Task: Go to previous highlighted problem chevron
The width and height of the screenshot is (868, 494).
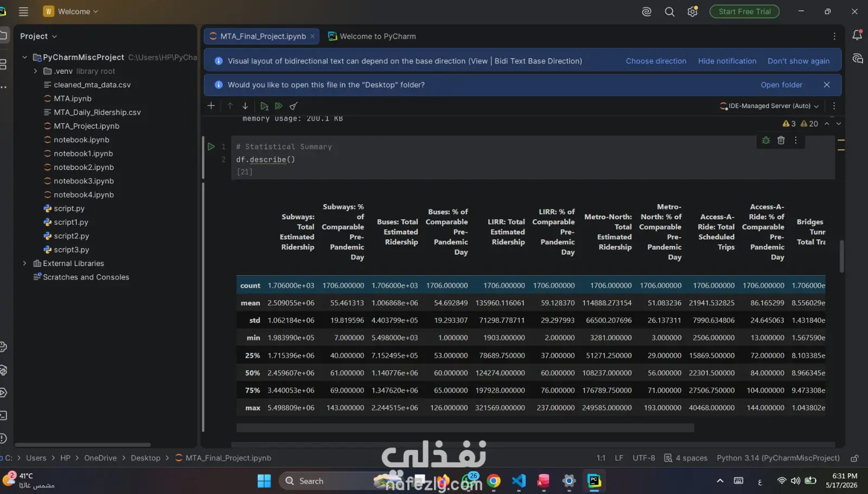Action: pyautogui.click(x=827, y=124)
